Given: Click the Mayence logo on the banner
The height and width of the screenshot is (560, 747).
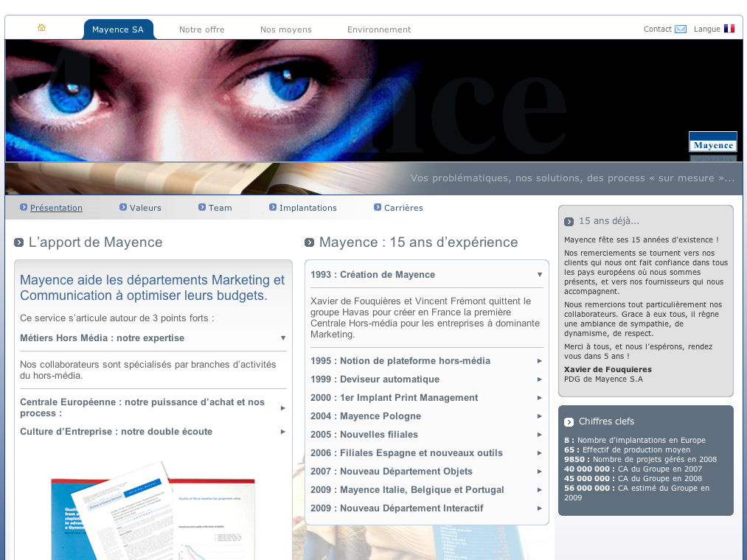Looking at the screenshot, I should click(712, 141).
